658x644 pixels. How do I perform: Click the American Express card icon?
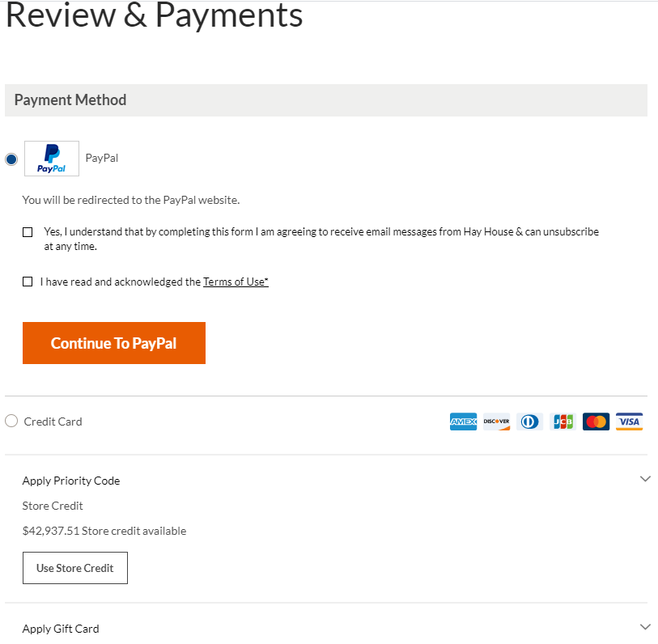[464, 422]
